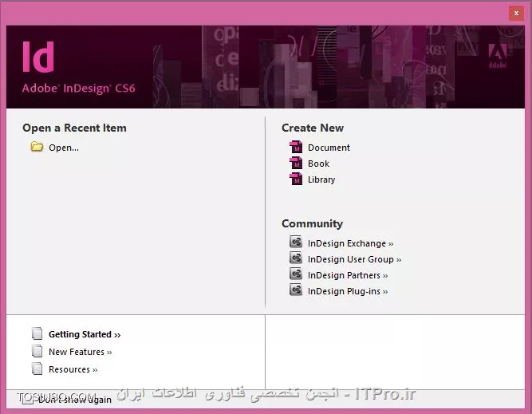532x414 pixels.
Task: Visit the InDesign User Group link
Action: point(355,259)
